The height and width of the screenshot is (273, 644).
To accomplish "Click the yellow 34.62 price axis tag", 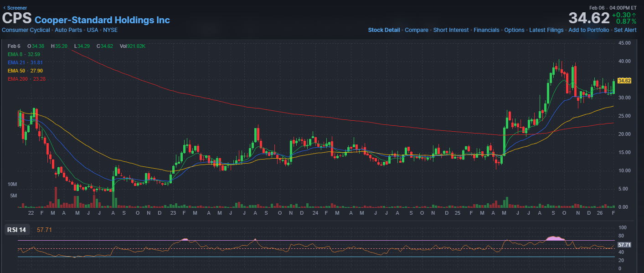I will coord(624,81).
